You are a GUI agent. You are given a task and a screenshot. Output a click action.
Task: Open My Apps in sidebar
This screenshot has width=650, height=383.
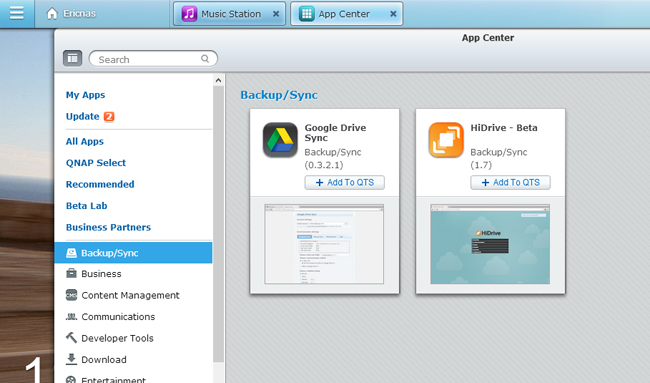pyautogui.click(x=85, y=95)
